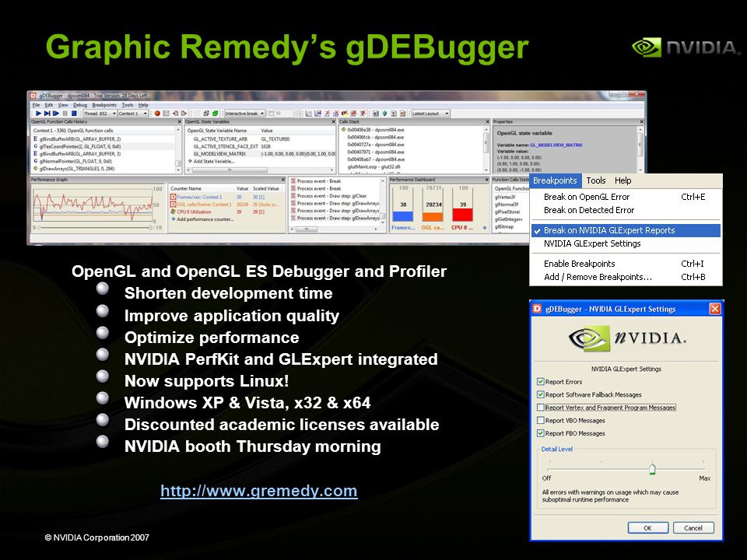
Task: Open the Thread 852 dropdown
Action: tap(100, 114)
